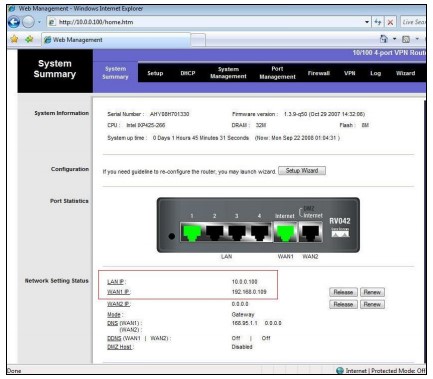
Task: Click the Mode link
Action: (x=114, y=315)
